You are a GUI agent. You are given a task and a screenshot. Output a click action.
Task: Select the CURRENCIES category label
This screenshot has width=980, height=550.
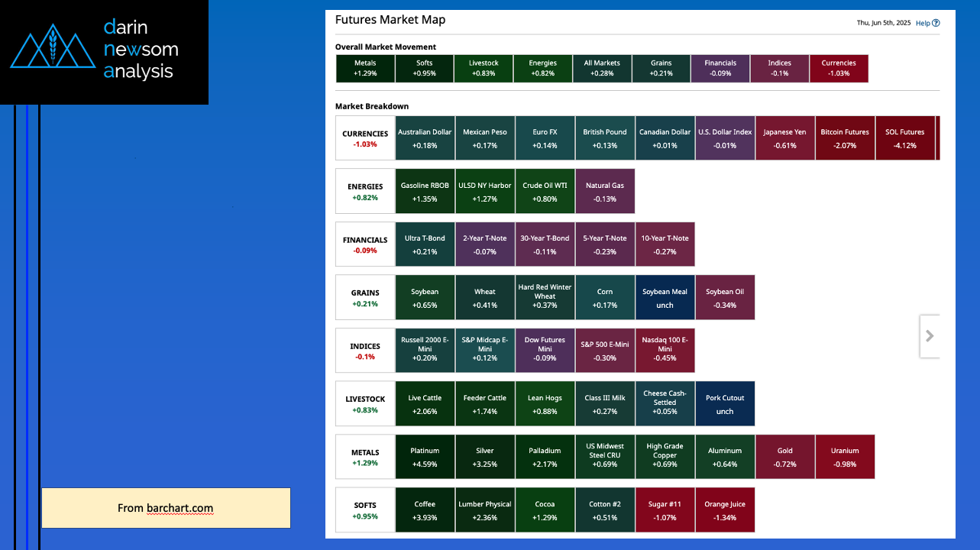(x=365, y=138)
